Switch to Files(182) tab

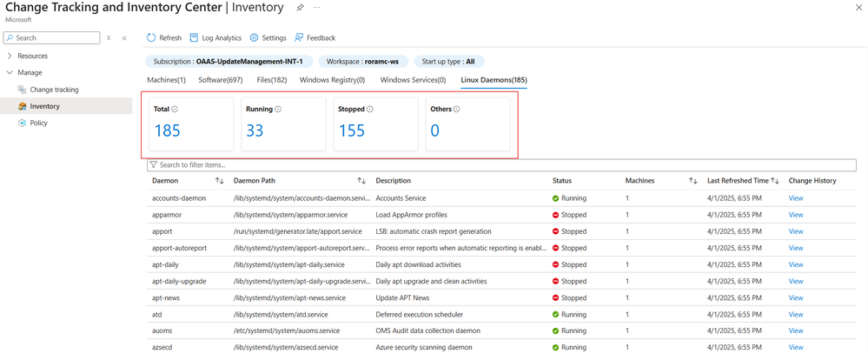271,80
